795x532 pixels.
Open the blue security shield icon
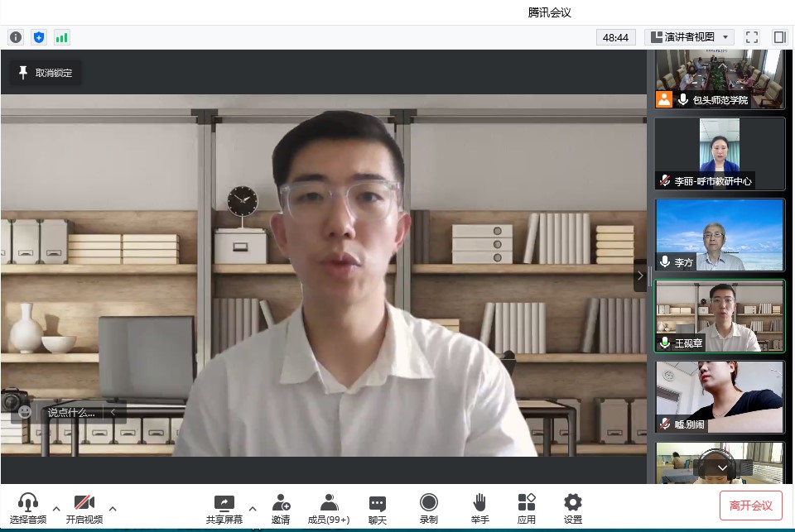pyautogui.click(x=38, y=37)
